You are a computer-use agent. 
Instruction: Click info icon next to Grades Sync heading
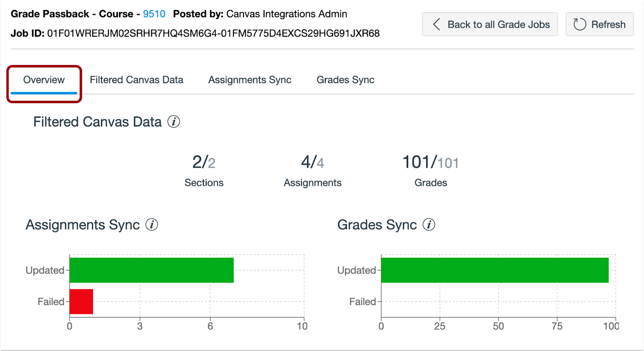point(429,224)
